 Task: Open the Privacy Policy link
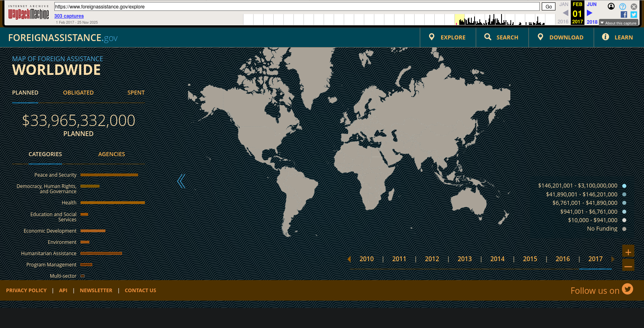[26, 291]
